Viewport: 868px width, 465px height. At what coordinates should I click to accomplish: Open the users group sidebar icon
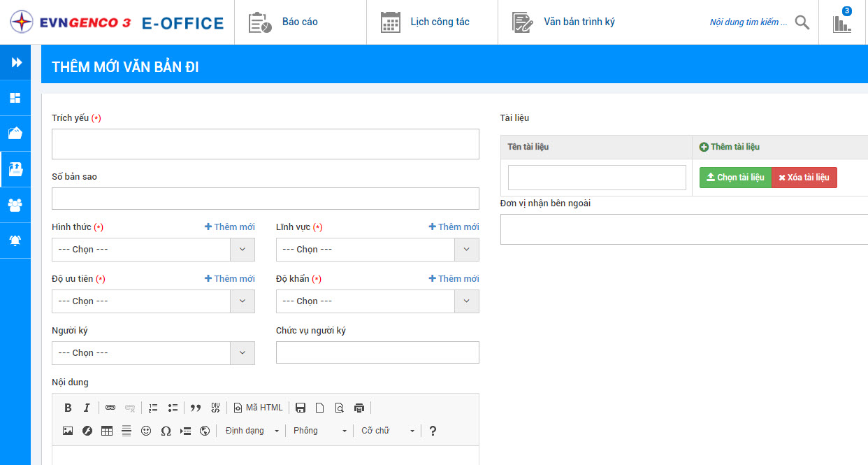15,205
